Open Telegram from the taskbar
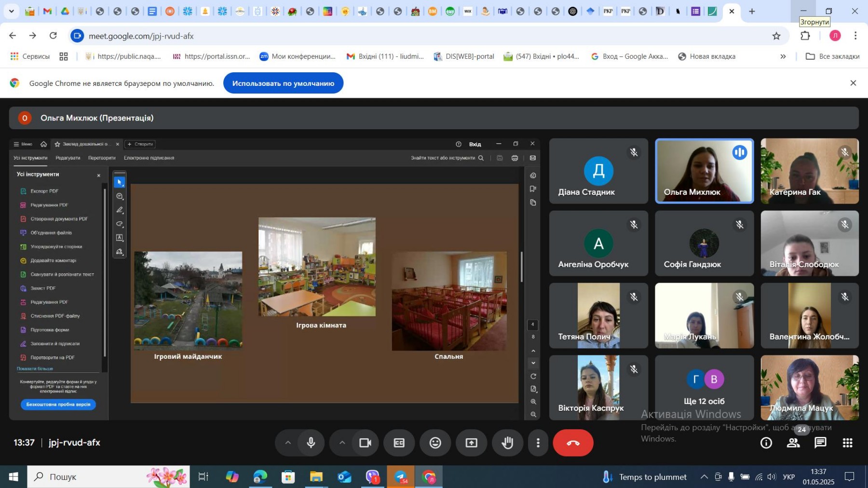This screenshot has width=868, height=488. pyautogui.click(x=401, y=476)
